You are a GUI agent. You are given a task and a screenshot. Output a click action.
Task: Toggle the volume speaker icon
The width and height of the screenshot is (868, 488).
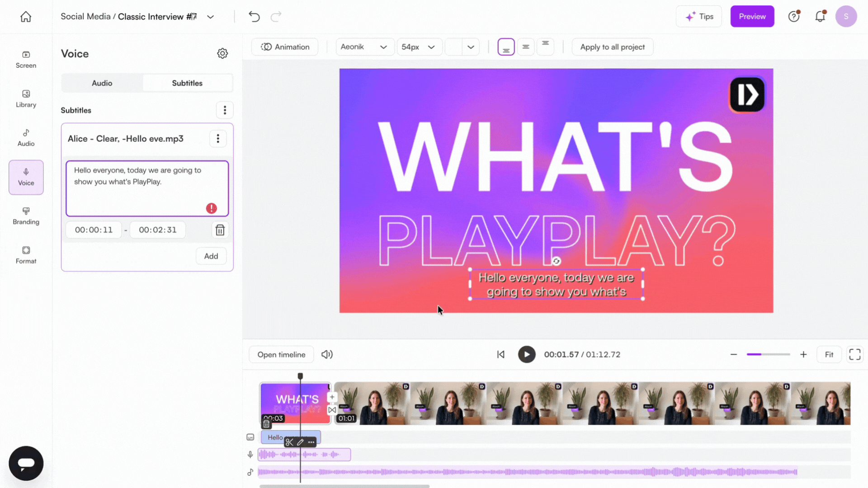click(327, 355)
